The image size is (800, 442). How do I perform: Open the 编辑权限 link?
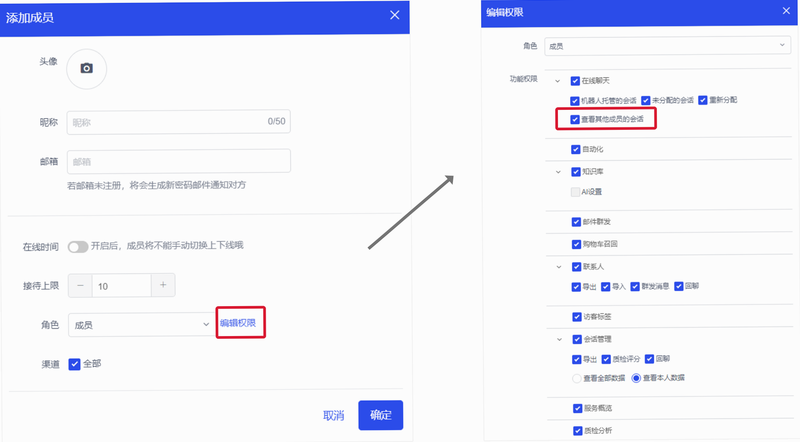point(238,323)
